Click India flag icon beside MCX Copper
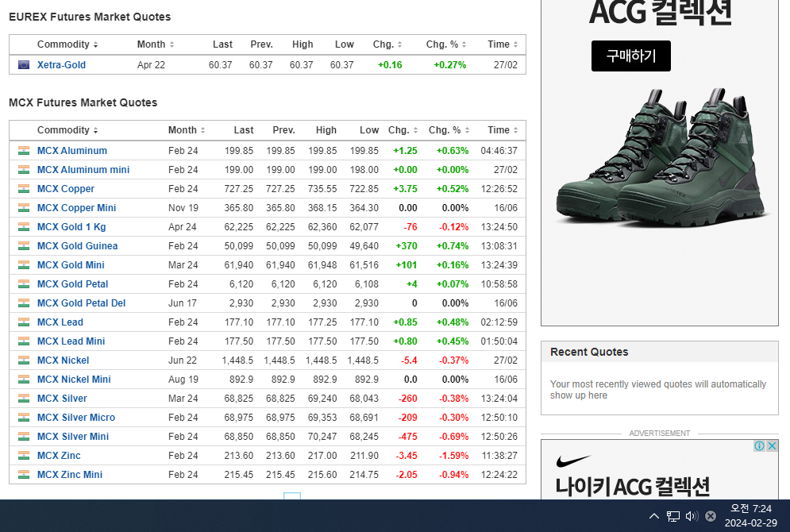Image resolution: width=790 pixels, height=532 pixels. click(x=24, y=189)
